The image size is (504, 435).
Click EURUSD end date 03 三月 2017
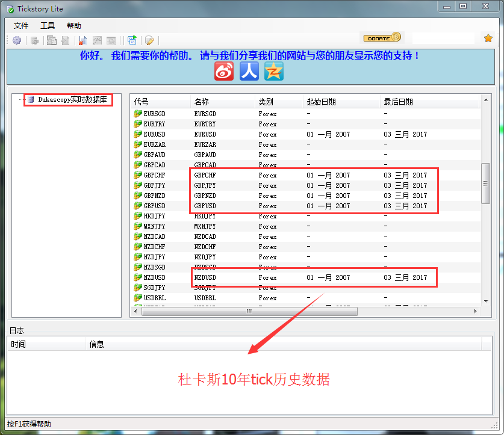405,134
